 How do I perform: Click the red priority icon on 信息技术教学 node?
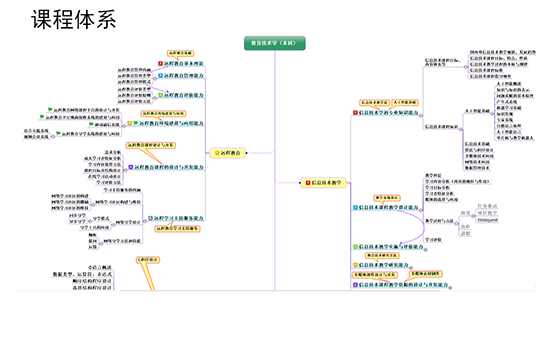[x=308, y=183]
